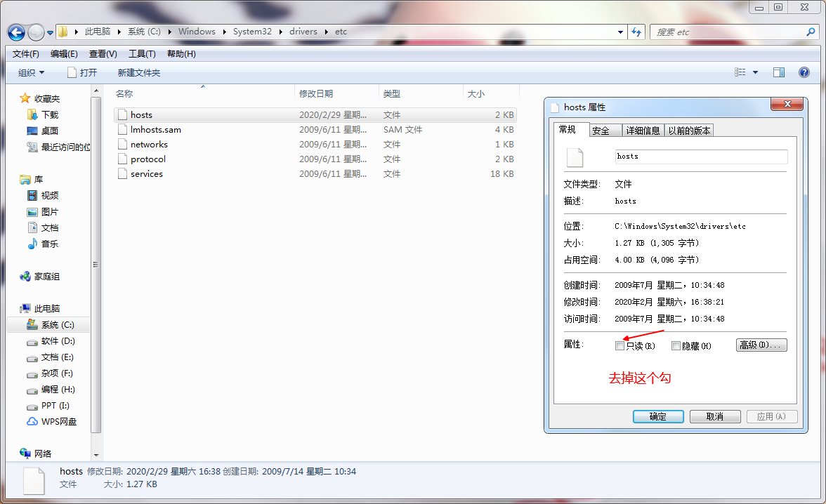Click the 高级(D) advanced button

click(x=761, y=345)
